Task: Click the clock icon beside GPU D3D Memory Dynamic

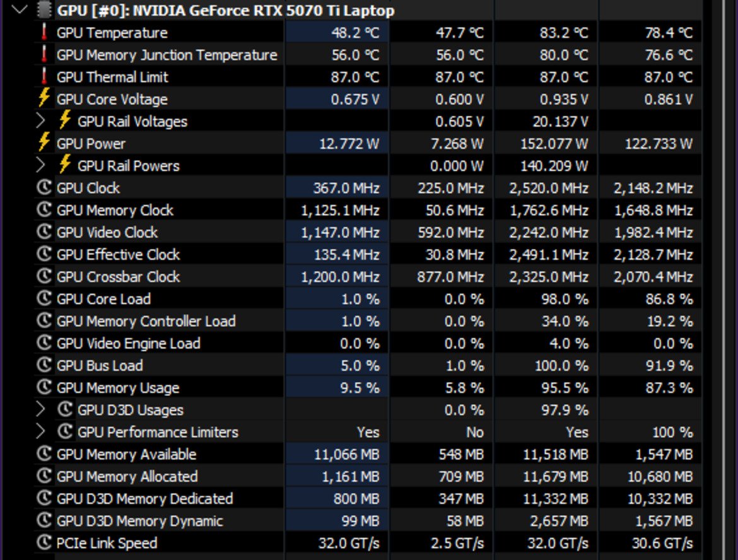Action: [x=44, y=520]
